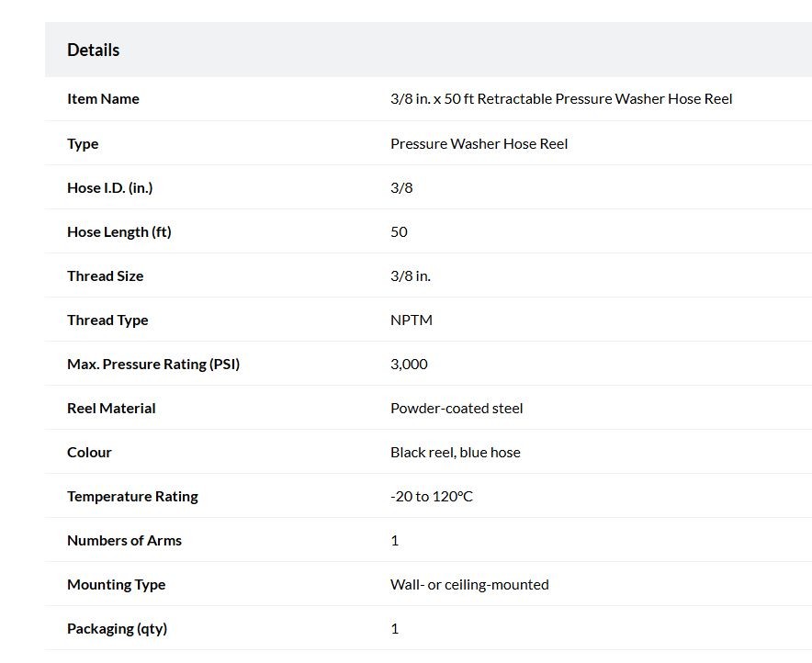Select the 3,000 pressure rating value
The height and width of the screenshot is (663, 812).
click(x=409, y=365)
